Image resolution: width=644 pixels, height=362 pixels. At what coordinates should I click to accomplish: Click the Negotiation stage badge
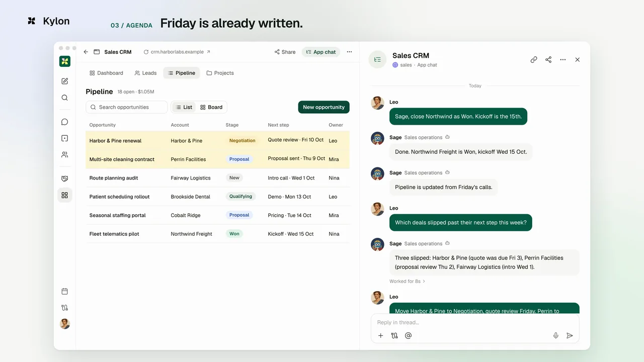coord(242,141)
